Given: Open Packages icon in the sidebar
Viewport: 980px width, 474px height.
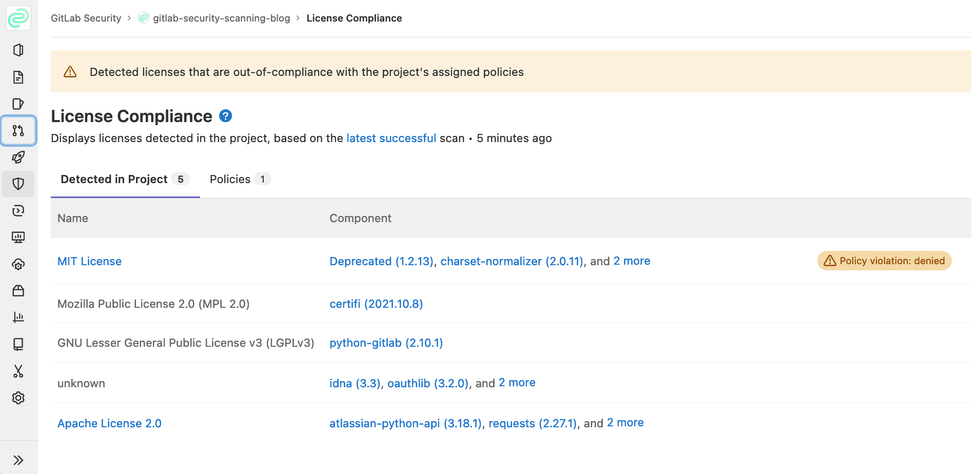Looking at the screenshot, I should (x=18, y=291).
